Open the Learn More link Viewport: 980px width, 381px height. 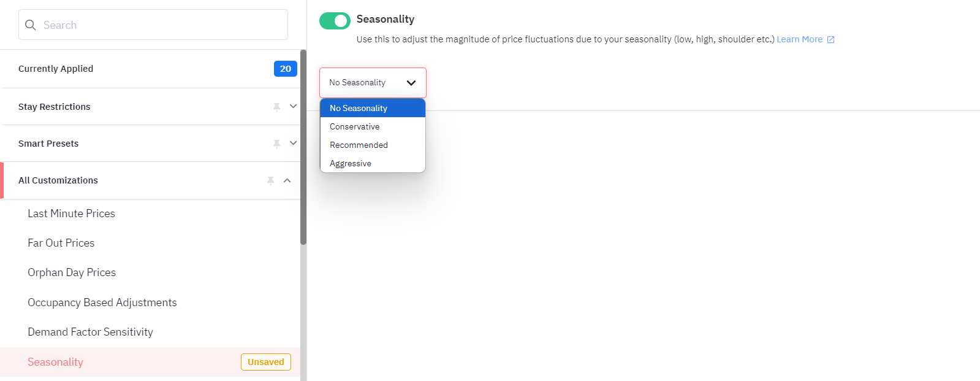(799, 39)
